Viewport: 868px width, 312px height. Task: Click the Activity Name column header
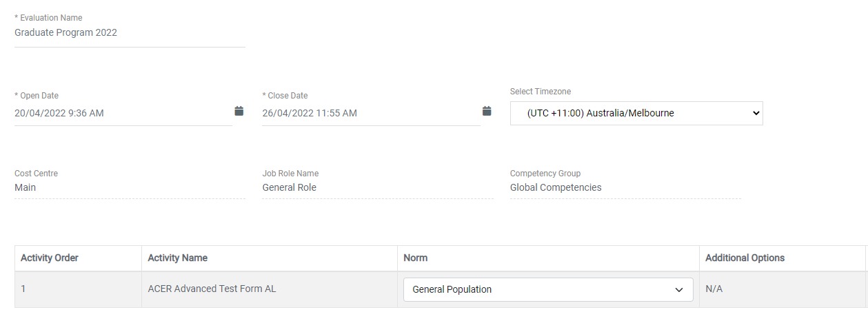point(178,258)
